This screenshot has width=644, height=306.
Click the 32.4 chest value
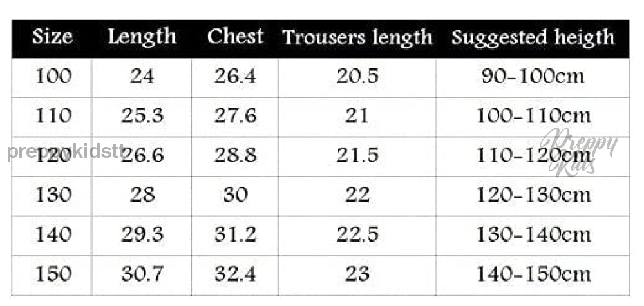tap(235, 274)
